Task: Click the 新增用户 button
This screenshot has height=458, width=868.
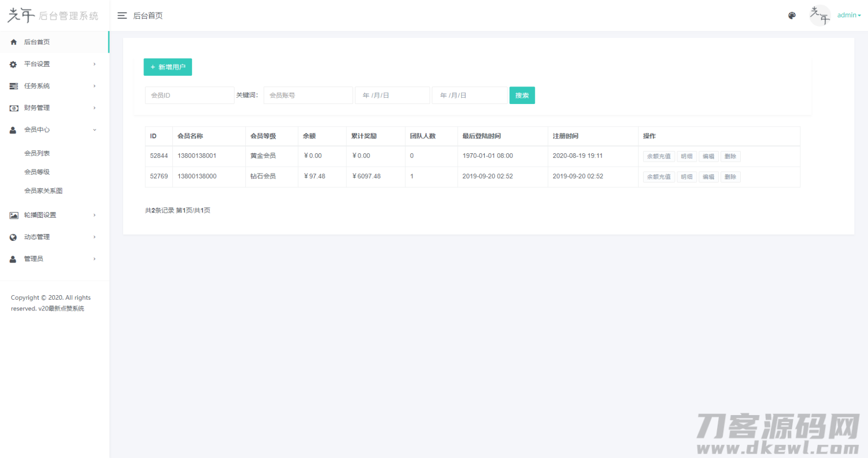Action: [x=168, y=67]
